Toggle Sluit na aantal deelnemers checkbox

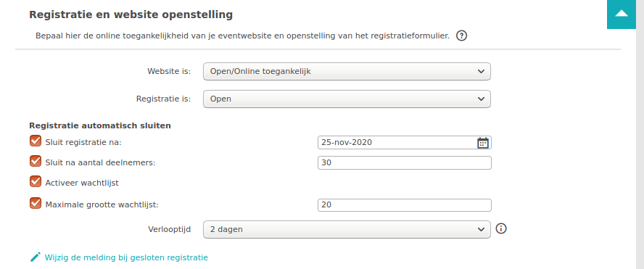[36, 161]
